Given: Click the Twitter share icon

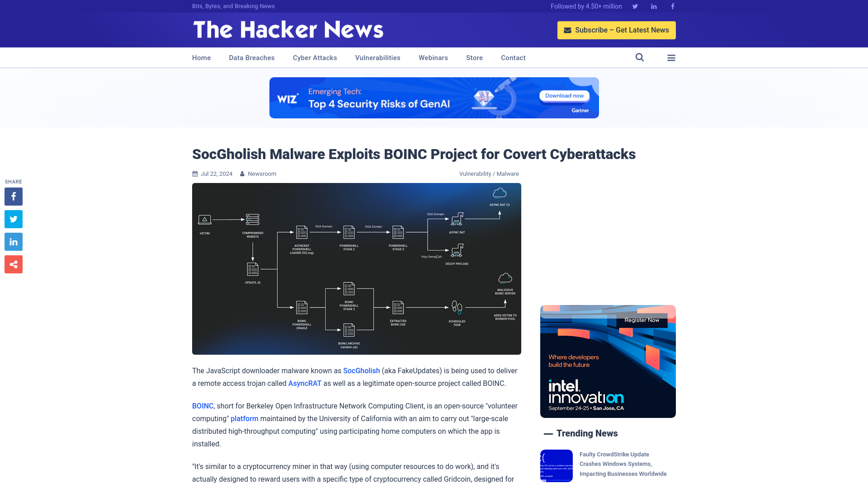Looking at the screenshot, I should click(x=13, y=219).
